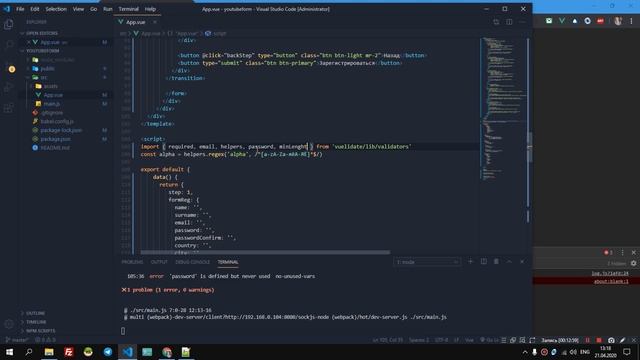
Task: Open the Help menu
Action: (150, 9)
